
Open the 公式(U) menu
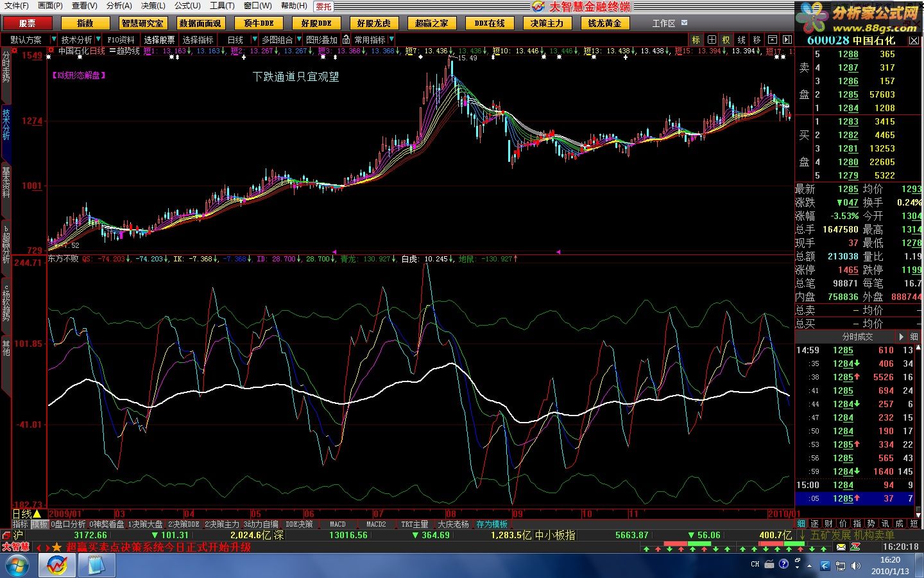tap(187, 6)
